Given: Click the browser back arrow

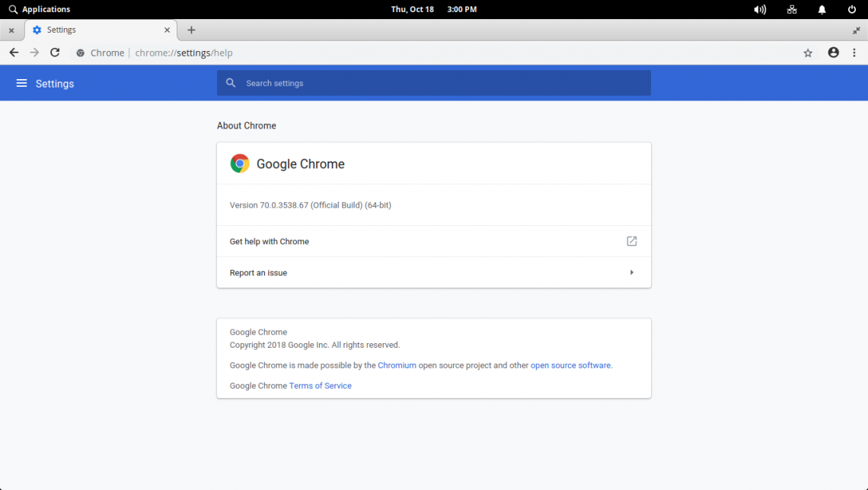Looking at the screenshot, I should pyautogui.click(x=14, y=52).
